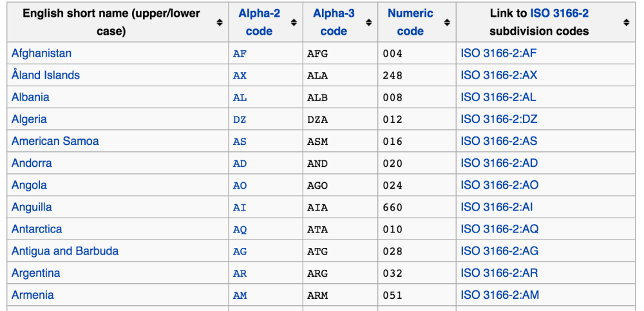
Task: Sort by ISO 3166-2 subdivision column arrows
Action: 626,23
